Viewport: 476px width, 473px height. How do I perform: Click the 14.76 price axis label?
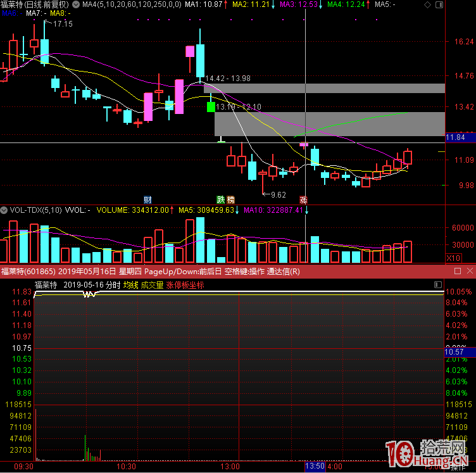(464, 75)
